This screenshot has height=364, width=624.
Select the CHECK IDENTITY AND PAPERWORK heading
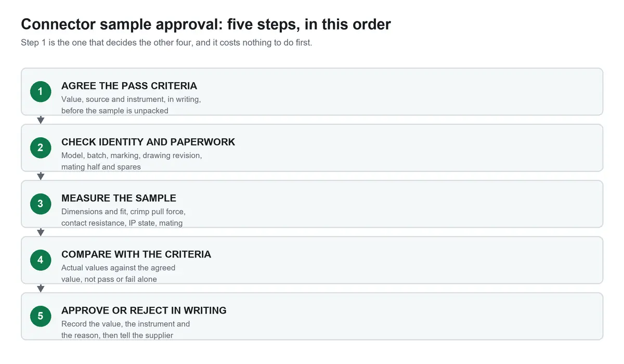pos(148,142)
